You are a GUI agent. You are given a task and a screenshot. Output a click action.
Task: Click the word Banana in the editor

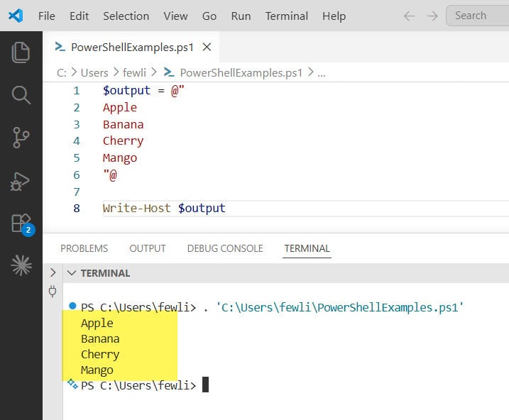[x=123, y=125]
